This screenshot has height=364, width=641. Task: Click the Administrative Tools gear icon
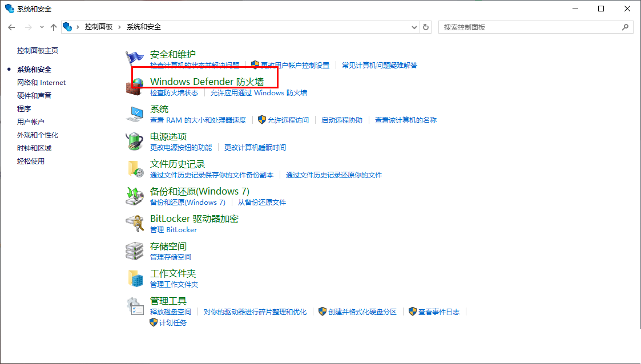135,306
